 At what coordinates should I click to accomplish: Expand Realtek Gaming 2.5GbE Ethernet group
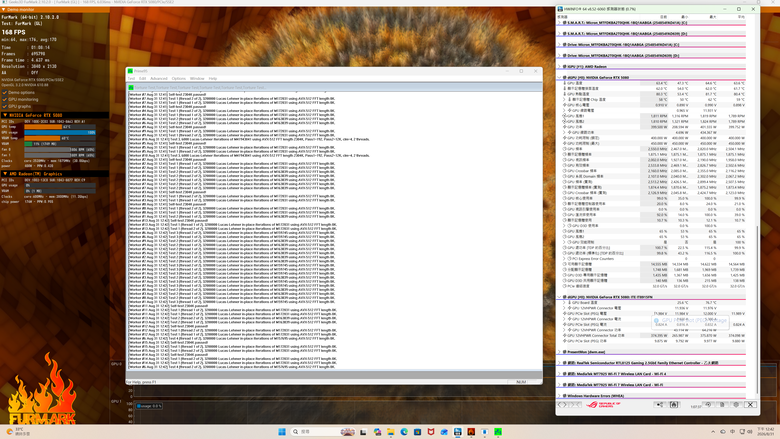click(559, 363)
